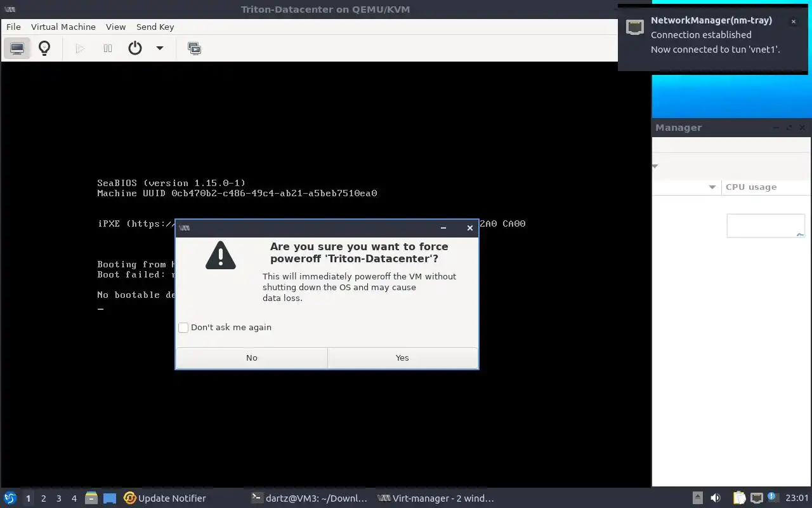The width and height of the screenshot is (812, 508).
Task: Open the clipboard manager tray icon
Action: point(739,498)
